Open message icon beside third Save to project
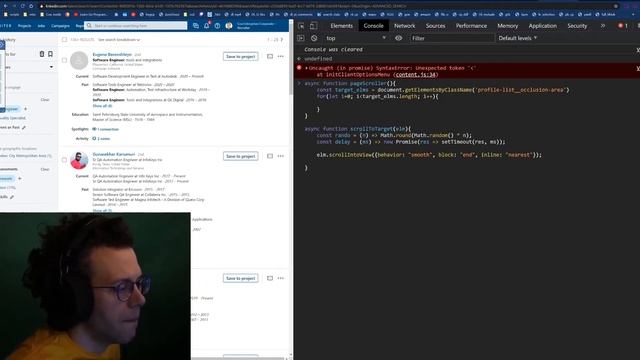The width and height of the screenshot is (640, 360). point(270,278)
